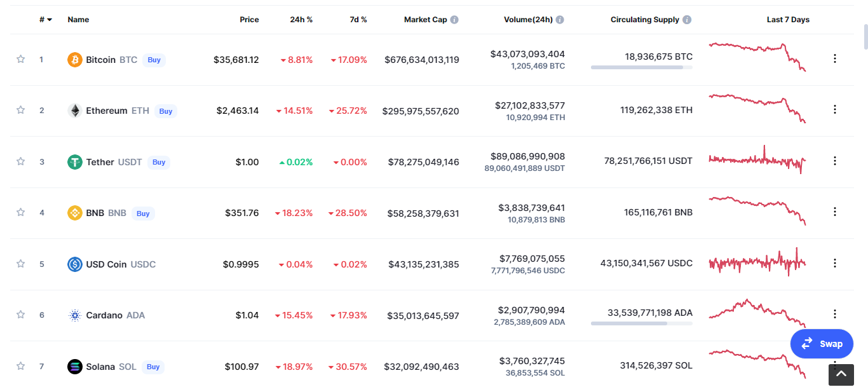Viewport: 868px width, 387px height.
Task: Click the Tether green logo icon
Action: [75, 162]
